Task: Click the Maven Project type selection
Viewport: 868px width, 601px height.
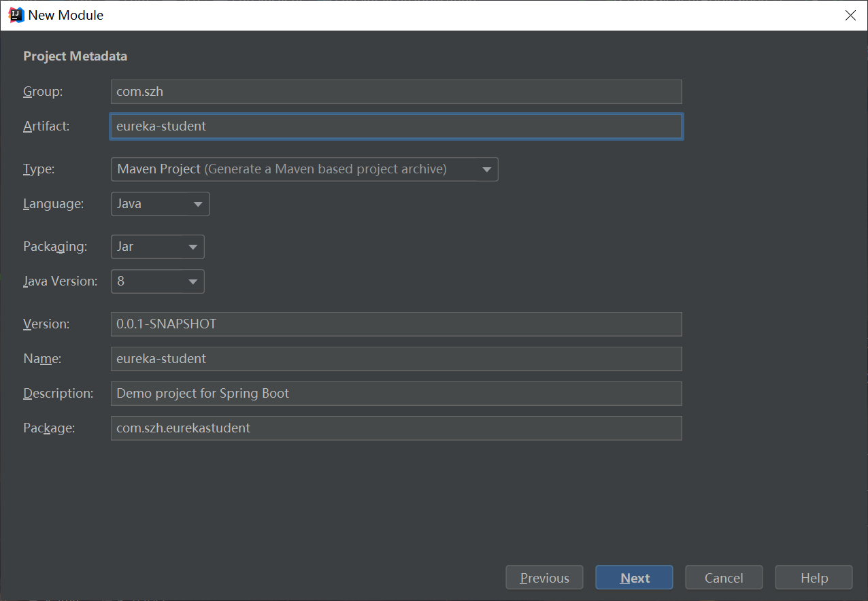Action: tap(305, 169)
